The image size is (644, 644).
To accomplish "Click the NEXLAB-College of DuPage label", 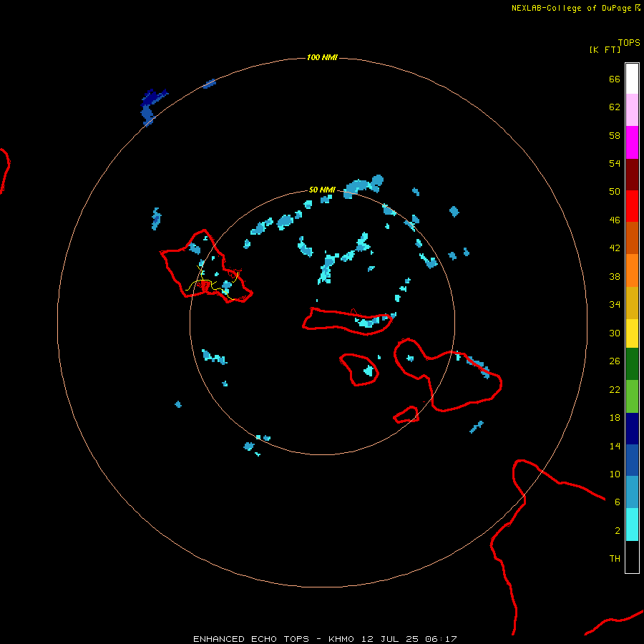I will 571,8.
